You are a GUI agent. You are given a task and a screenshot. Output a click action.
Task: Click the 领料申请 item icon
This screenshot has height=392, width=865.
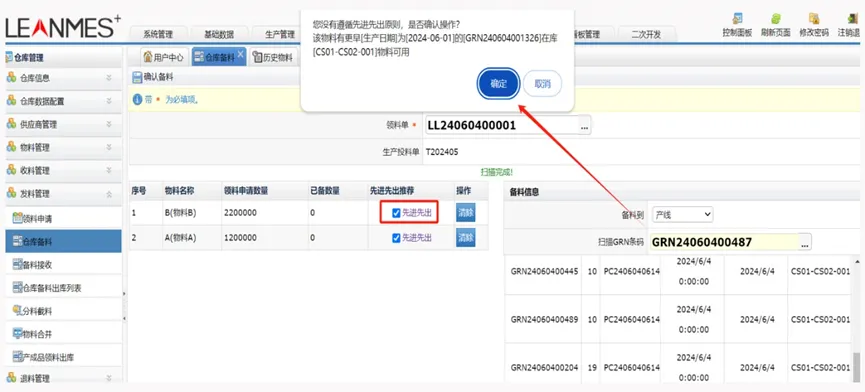click(x=17, y=218)
